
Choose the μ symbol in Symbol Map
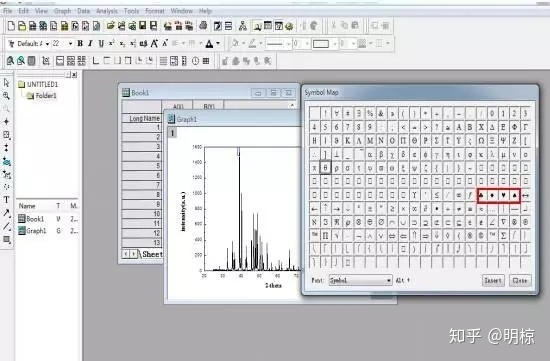point(503,154)
